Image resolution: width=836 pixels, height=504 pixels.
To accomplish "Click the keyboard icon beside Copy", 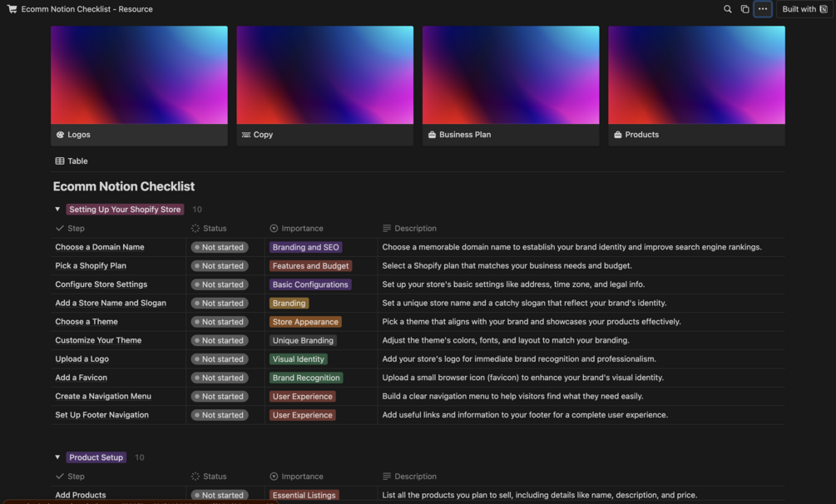I will [x=245, y=135].
